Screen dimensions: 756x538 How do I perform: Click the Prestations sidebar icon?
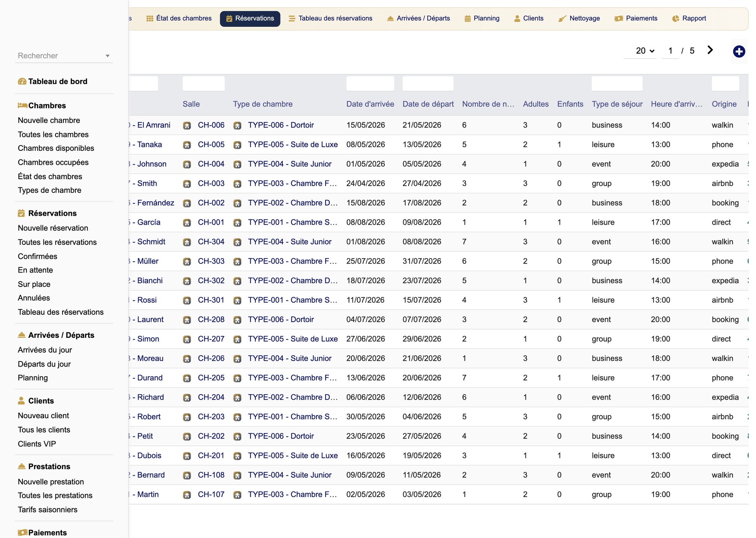tap(22, 466)
